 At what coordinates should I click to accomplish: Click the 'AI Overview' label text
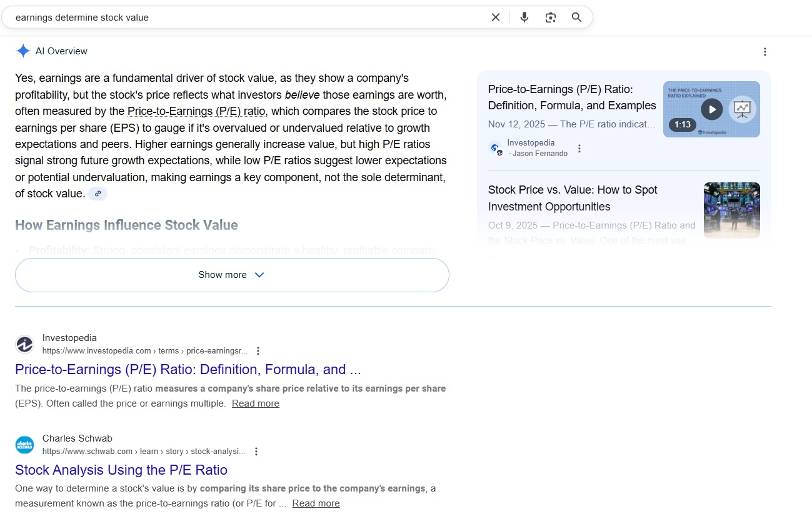tap(61, 51)
